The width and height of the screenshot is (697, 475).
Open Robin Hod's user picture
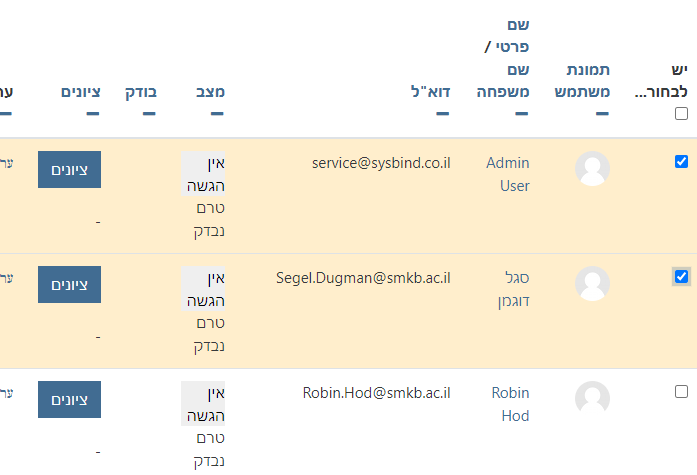(x=592, y=399)
